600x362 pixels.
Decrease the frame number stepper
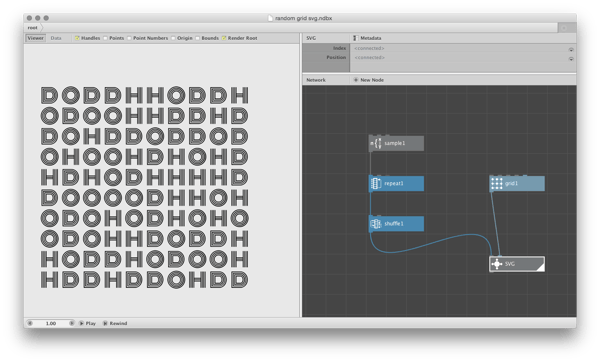[30, 323]
